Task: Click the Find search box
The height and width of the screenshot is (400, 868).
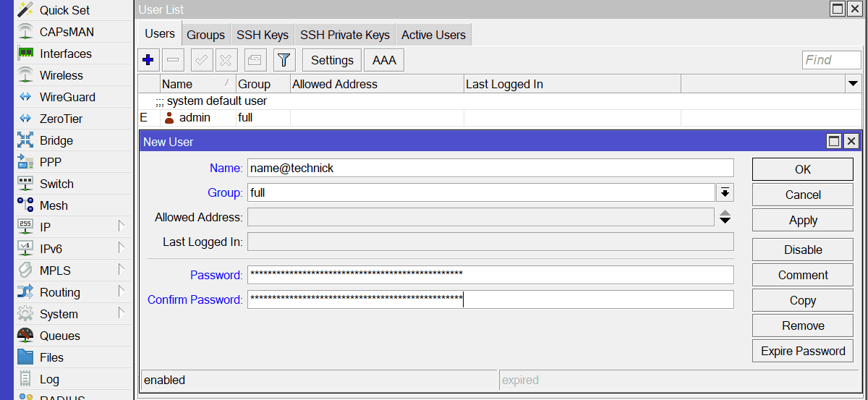Action: (x=832, y=60)
